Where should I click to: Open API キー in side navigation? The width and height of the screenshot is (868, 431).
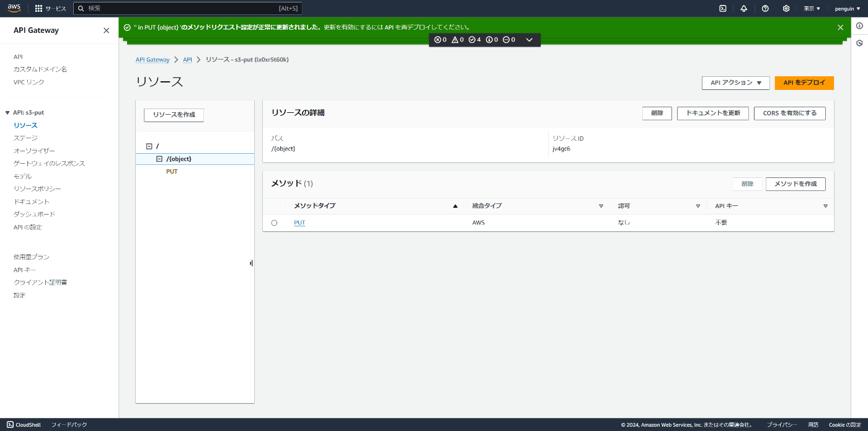[25, 270]
